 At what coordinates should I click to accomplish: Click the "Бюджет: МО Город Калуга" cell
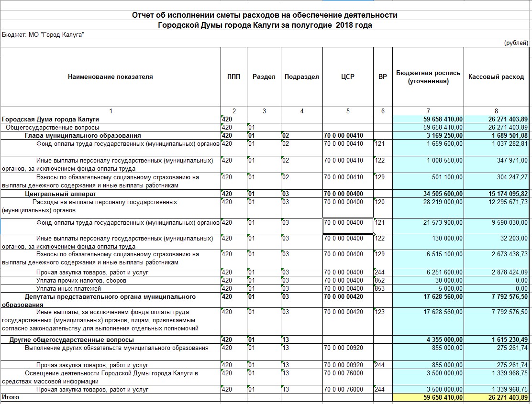43,34
